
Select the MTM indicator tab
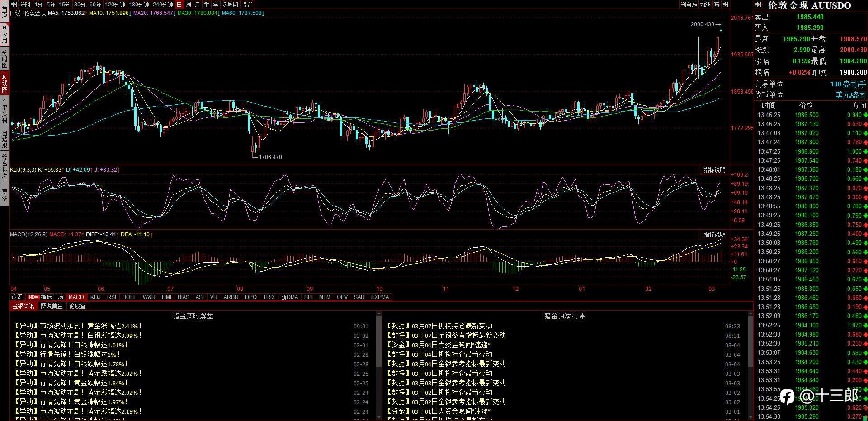click(x=325, y=297)
